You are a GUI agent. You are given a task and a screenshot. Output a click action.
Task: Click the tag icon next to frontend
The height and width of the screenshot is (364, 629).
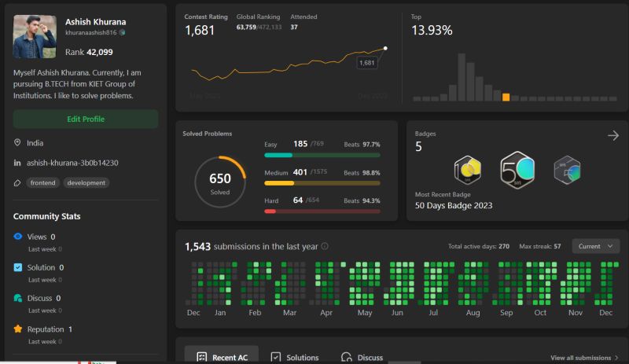[17, 183]
